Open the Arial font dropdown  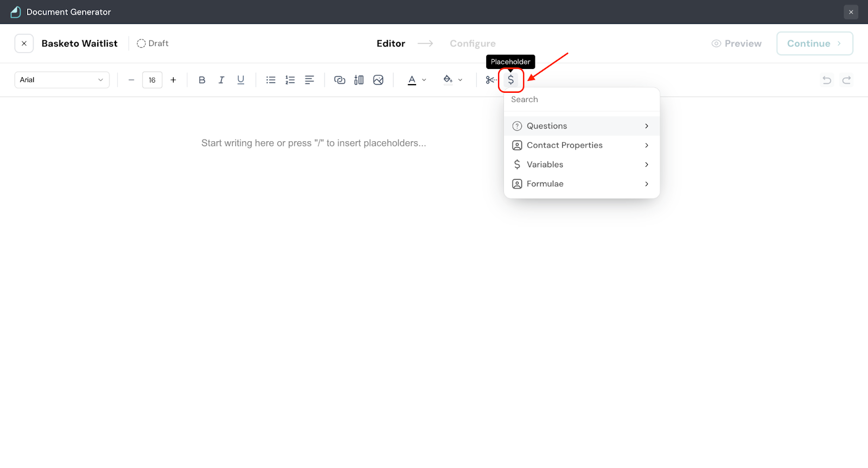tap(62, 80)
